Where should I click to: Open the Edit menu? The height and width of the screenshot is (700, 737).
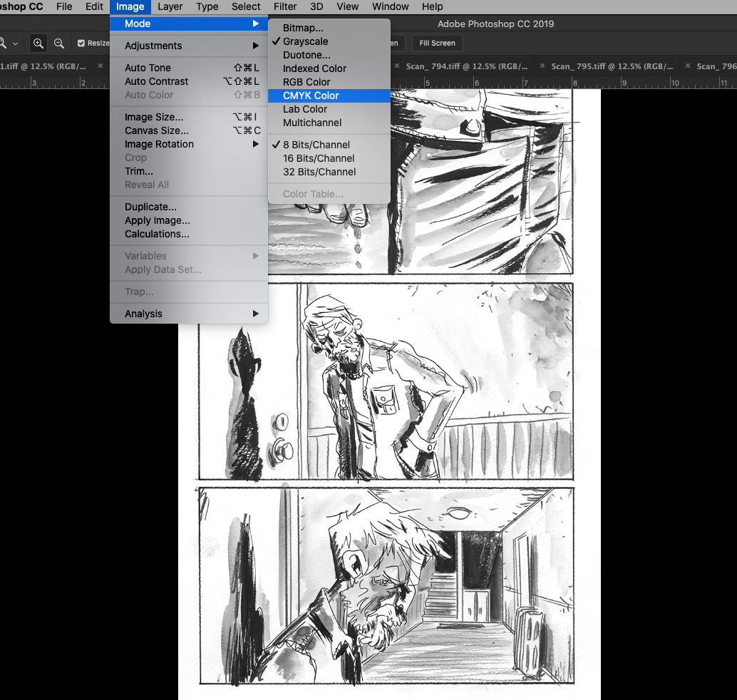tap(94, 6)
